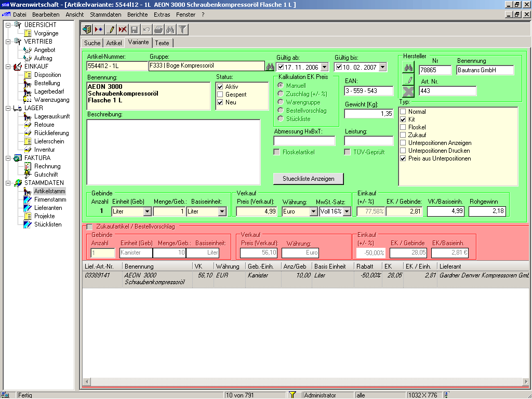Click Gutschrift icon in navigation tree
The height and width of the screenshot is (399, 532).
pos(27,175)
